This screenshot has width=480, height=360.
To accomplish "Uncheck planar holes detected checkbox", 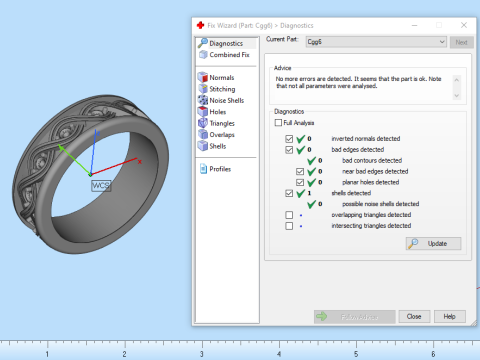I will pyautogui.click(x=300, y=182).
